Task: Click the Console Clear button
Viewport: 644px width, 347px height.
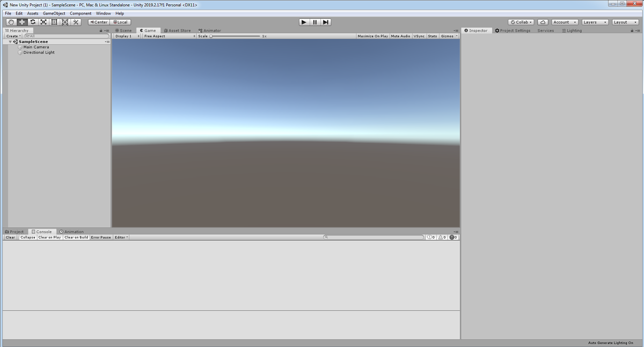Action: click(11, 237)
